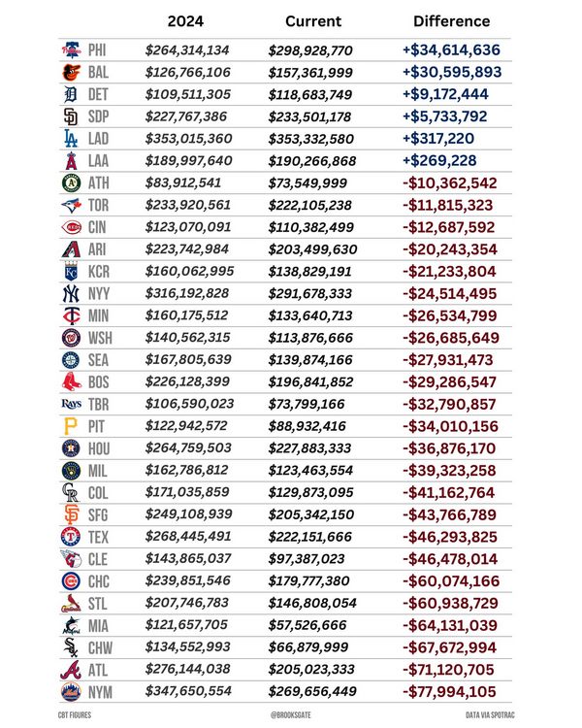Click the Difference column header
Viewport: 582px width, 728px height.
pos(452,21)
